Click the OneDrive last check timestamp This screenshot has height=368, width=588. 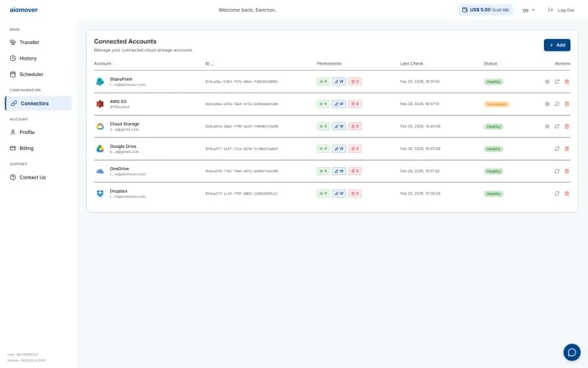click(x=420, y=171)
